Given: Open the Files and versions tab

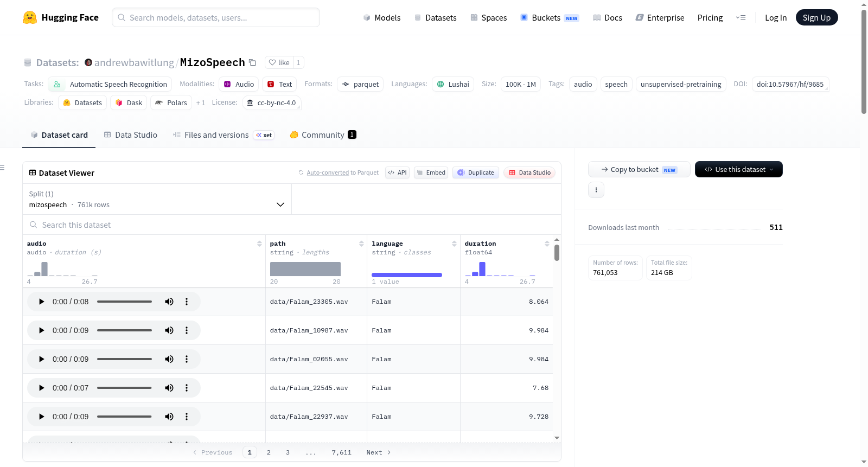Looking at the screenshot, I should pyautogui.click(x=224, y=135).
